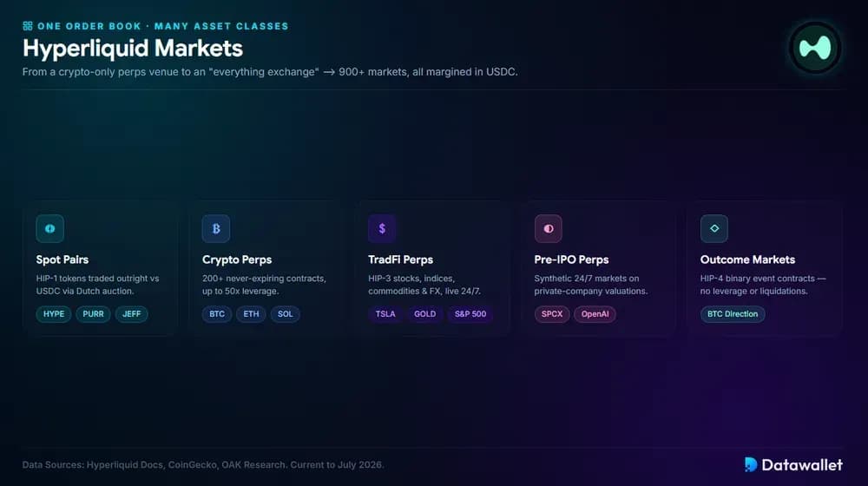Viewport: 868px width, 486px height.
Task: Choose the BTC pill under Crypto Perps
Action: point(217,314)
